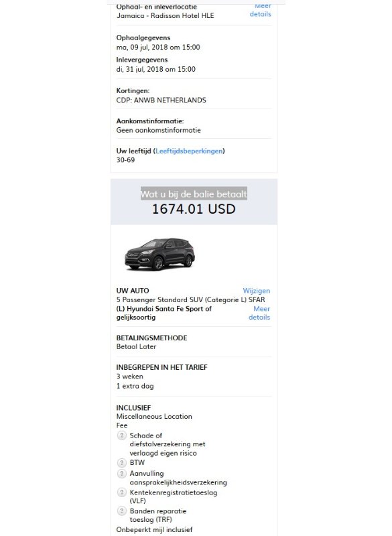Image resolution: width=392 pixels, height=536 pixels.
Task: Click the Onbeperkt mijl inclusief text
Action: [x=154, y=529]
